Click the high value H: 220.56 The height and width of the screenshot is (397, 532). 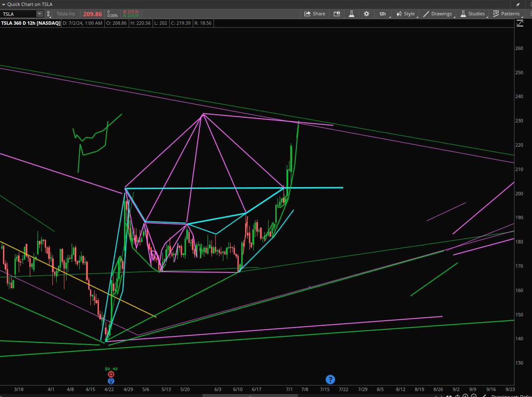(x=140, y=23)
